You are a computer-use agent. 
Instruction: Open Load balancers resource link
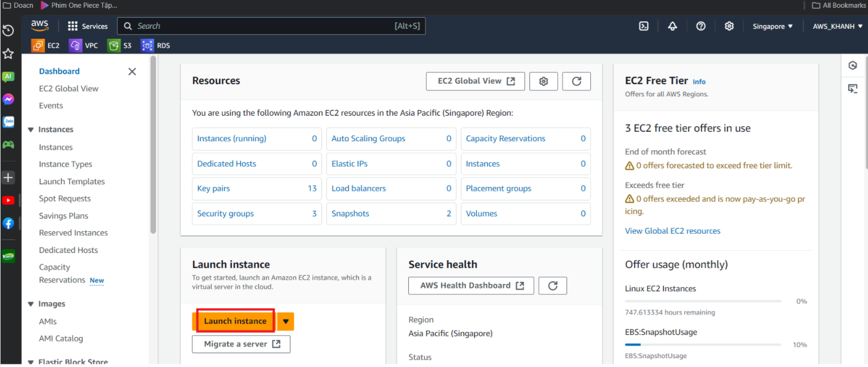[x=358, y=189]
